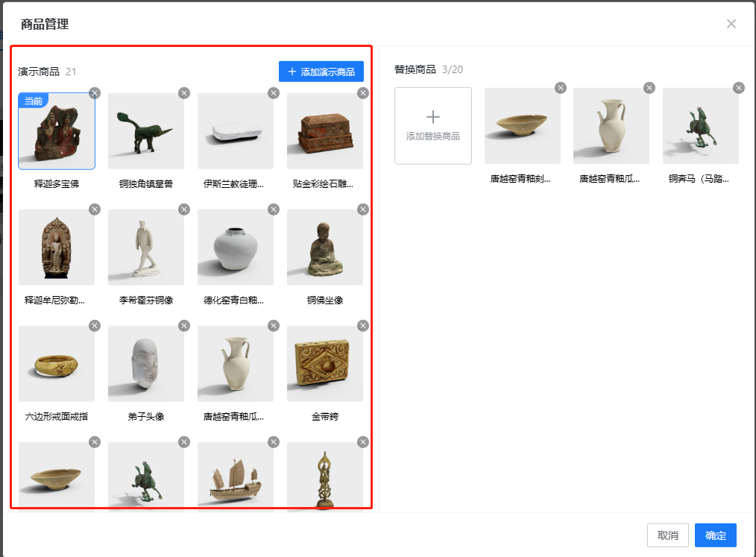Viewport: 756px width, 557px height.
Task: Select the 德化窑青白釉 jar thumbnail
Action: coord(236,247)
